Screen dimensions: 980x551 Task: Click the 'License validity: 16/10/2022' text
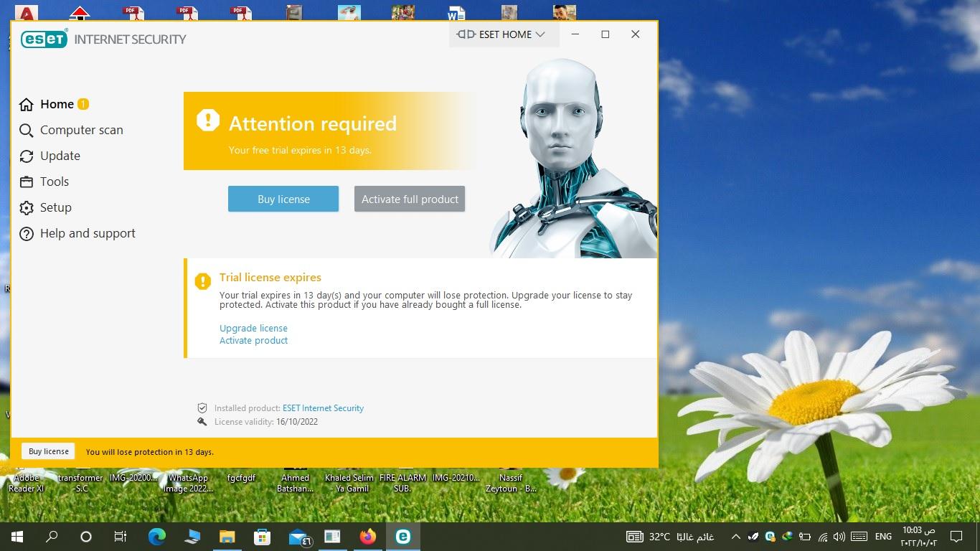coord(266,422)
